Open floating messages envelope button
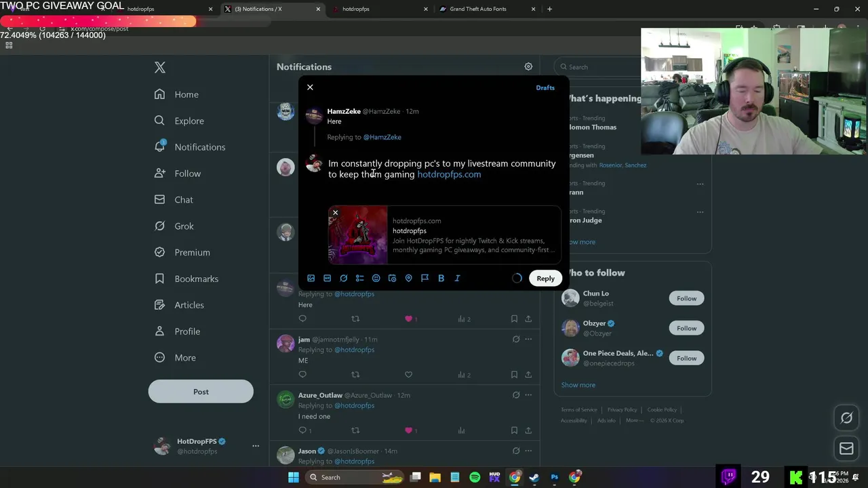 tap(846, 449)
